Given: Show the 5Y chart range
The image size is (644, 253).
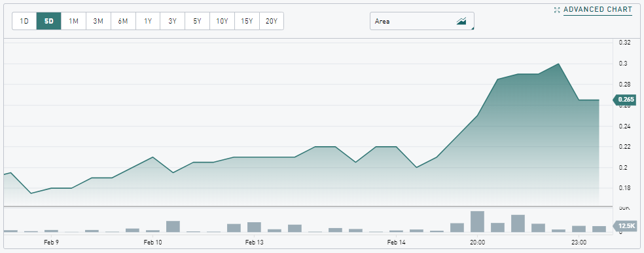Looking at the screenshot, I should (x=197, y=21).
